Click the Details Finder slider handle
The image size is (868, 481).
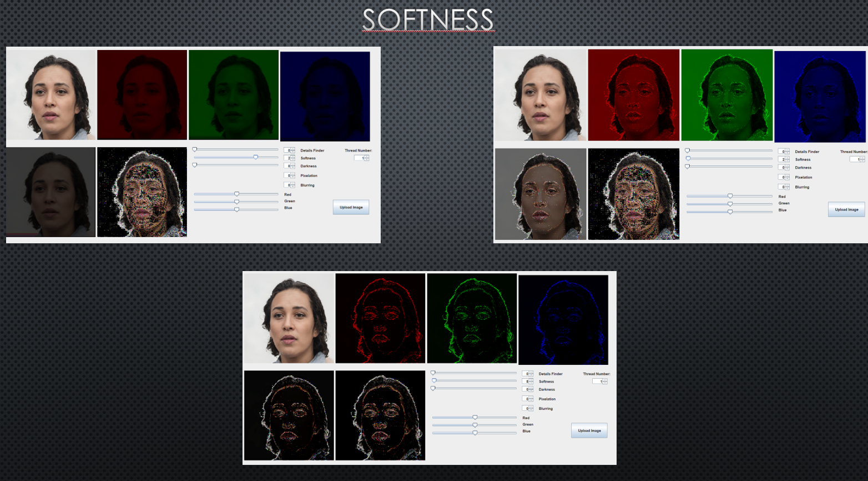(433, 373)
